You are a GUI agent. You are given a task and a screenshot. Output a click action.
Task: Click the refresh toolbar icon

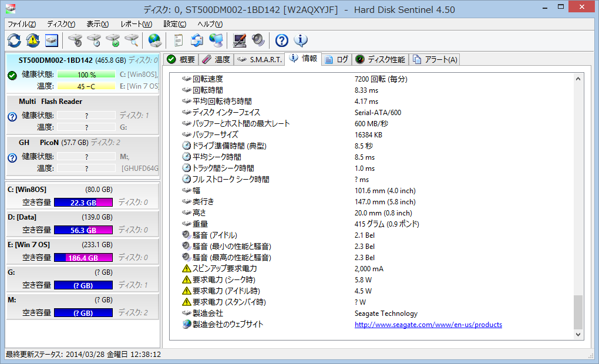tap(14, 41)
